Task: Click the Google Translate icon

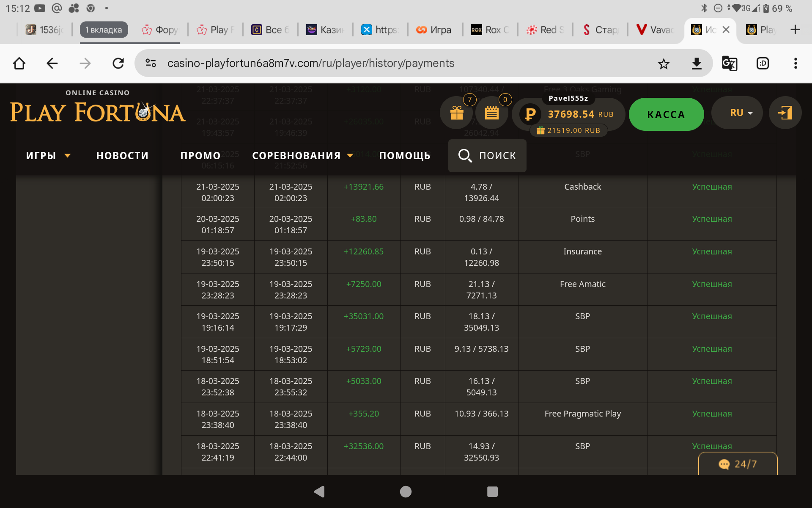Action: (x=730, y=63)
